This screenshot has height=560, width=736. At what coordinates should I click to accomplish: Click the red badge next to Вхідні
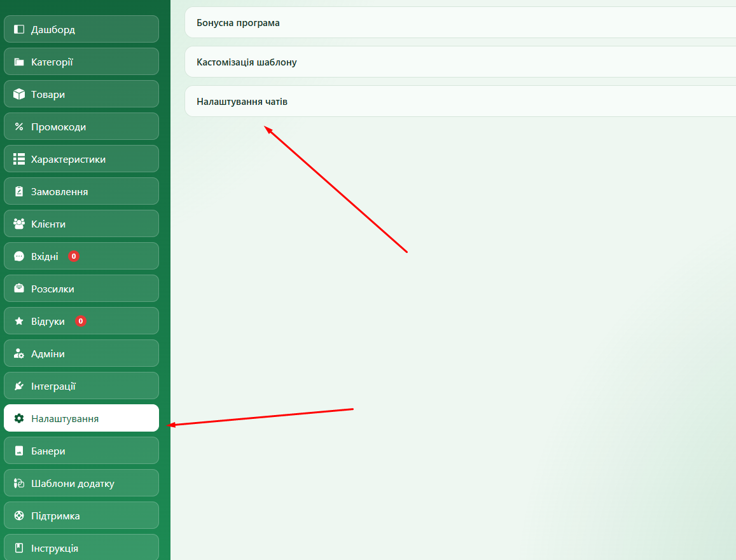click(74, 256)
